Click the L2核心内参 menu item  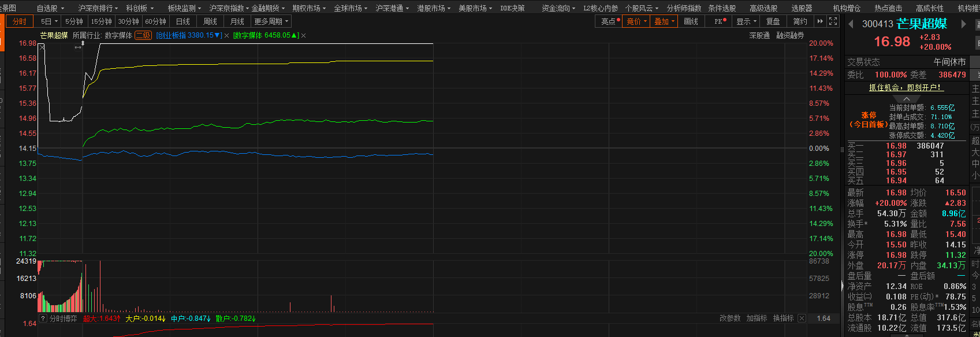pyautogui.click(x=601, y=8)
